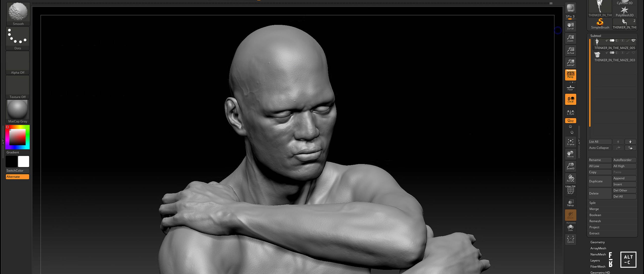Click the Xpose button
Viewport: 644px width, 274px height.
tap(571, 239)
